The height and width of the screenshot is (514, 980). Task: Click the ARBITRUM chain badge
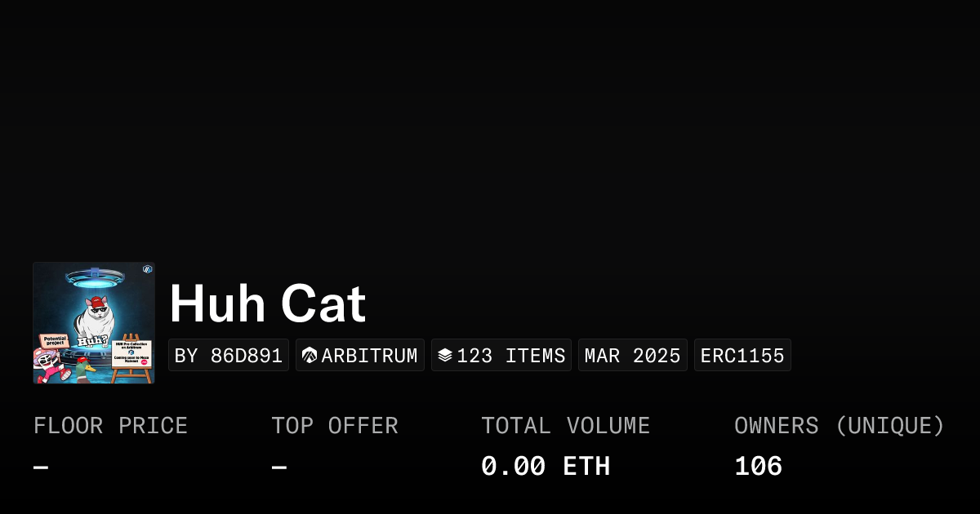pos(359,354)
